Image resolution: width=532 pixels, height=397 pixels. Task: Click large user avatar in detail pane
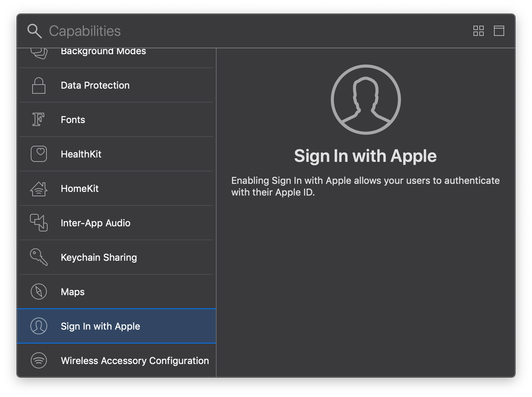point(366,100)
